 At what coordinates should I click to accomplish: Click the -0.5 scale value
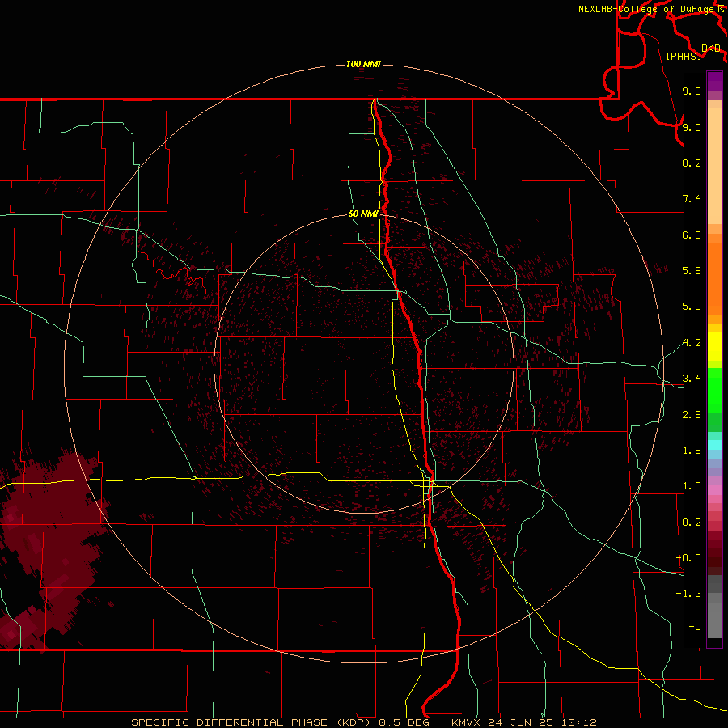click(x=688, y=558)
